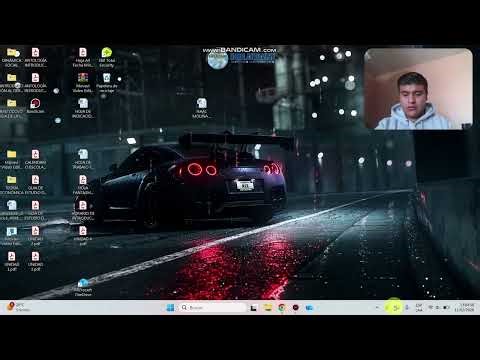Open the UNIDAD 1.pdf file icon
Screen dimensions: 480x360
[x=12, y=261]
